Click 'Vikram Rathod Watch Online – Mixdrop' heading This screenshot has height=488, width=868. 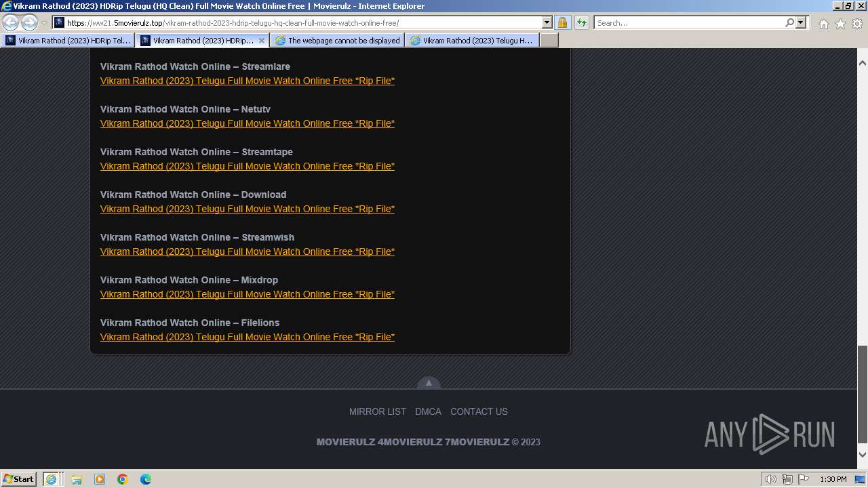coord(189,280)
